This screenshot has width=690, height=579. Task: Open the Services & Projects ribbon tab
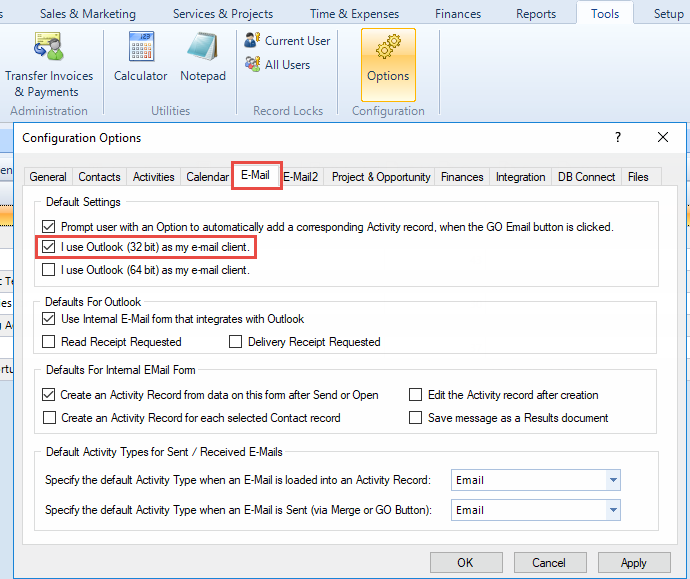(x=223, y=14)
